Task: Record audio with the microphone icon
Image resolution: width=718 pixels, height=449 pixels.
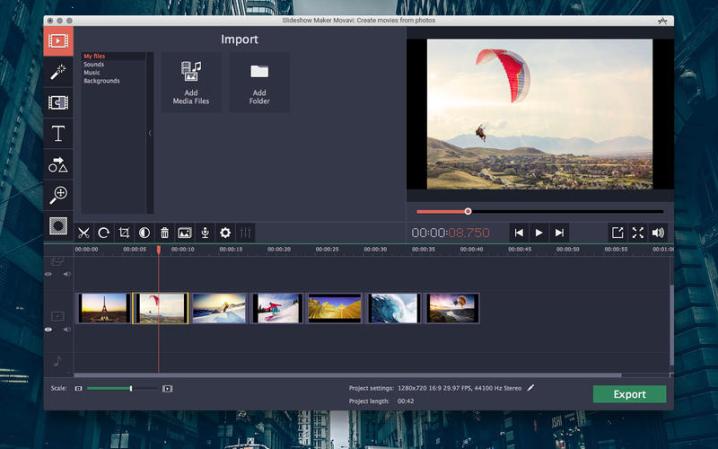Action: [205, 233]
